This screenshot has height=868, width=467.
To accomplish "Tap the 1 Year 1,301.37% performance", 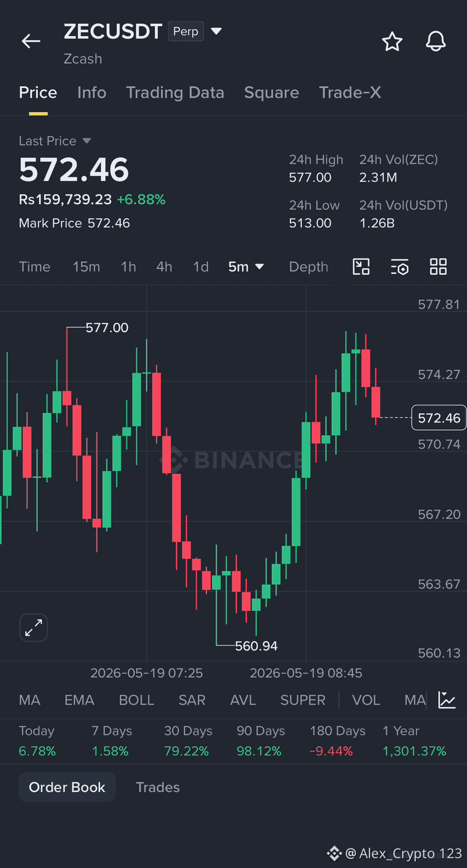I will [x=415, y=741].
